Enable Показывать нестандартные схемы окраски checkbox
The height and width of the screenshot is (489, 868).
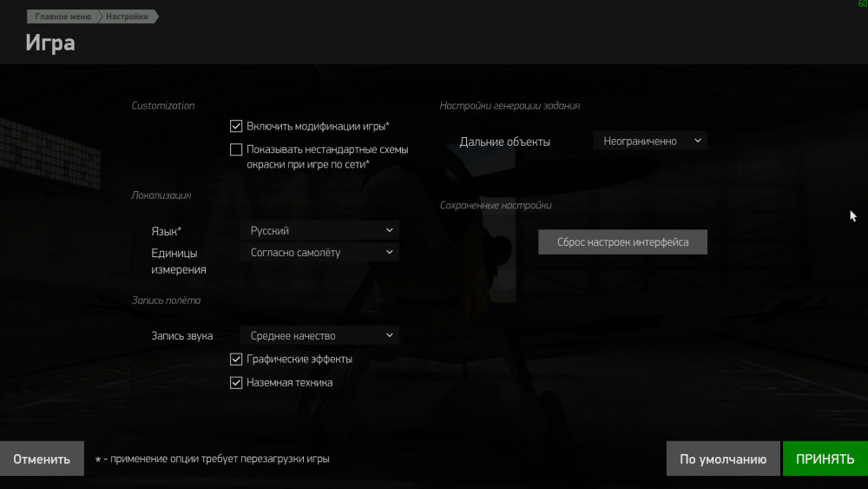(236, 149)
